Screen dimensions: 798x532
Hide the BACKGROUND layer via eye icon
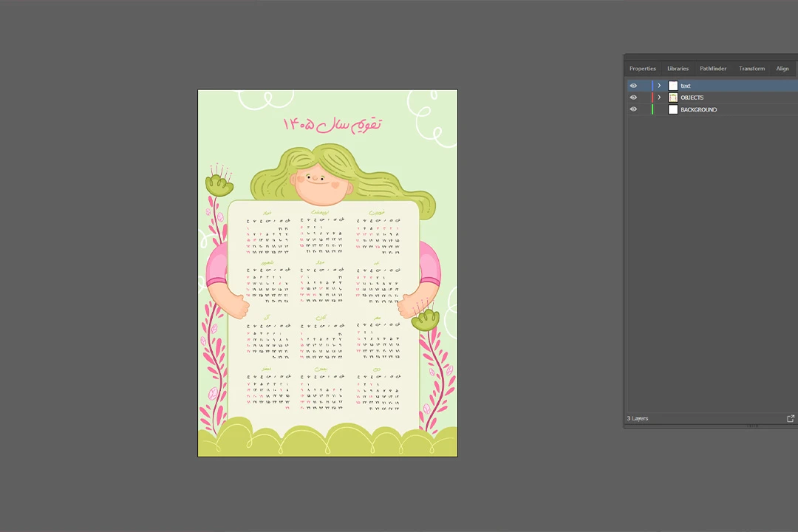pos(633,109)
